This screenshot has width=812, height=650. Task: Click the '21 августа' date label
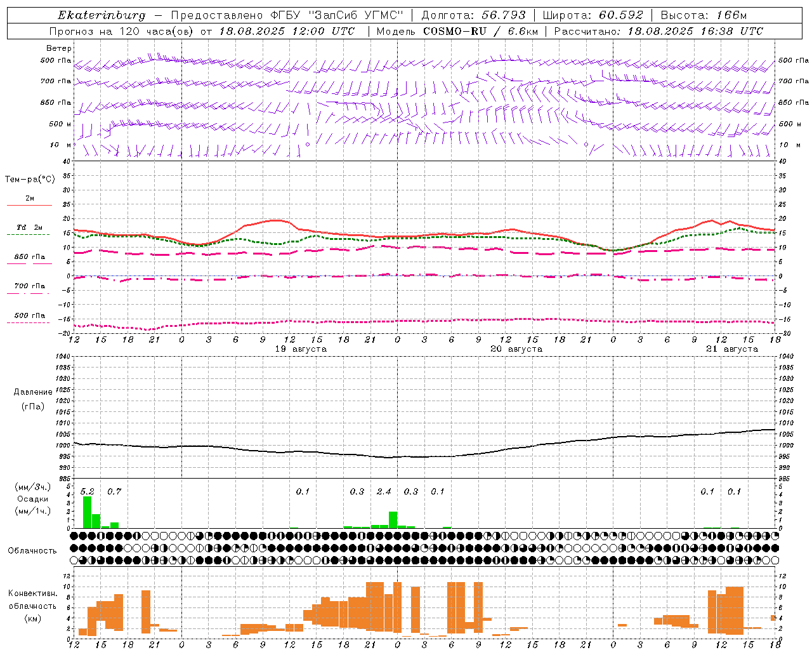(x=732, y=349)
